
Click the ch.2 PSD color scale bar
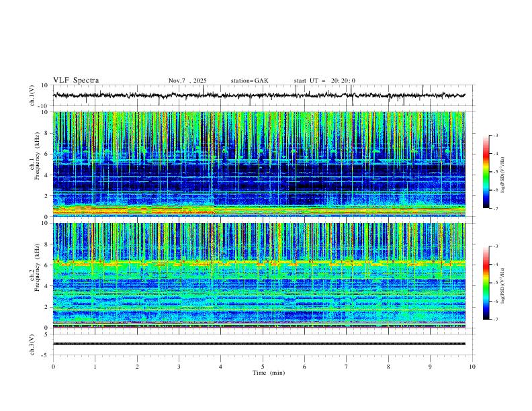[486, 283]
